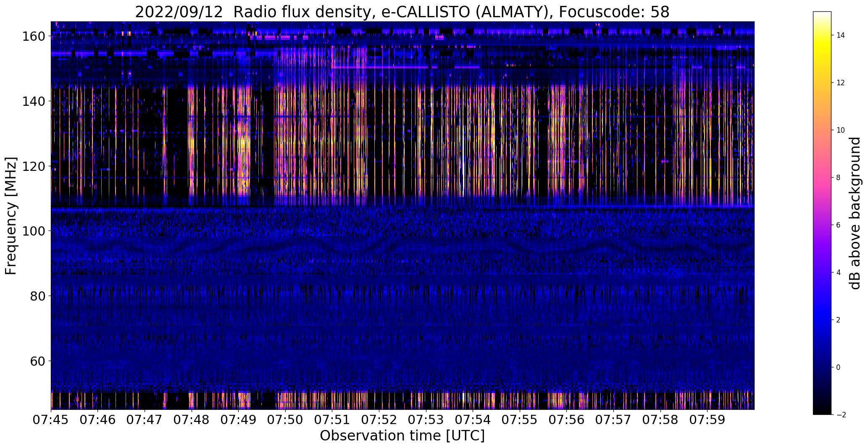
Task: Click the 07:54 time tick label
Action: (473, 420)
